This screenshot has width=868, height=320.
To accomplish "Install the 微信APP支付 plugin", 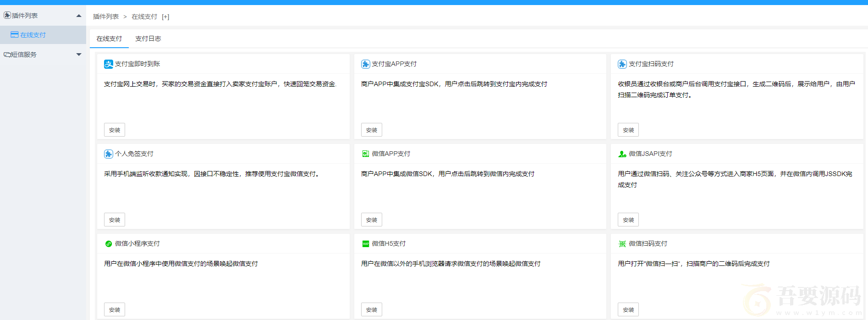I will tap(372, 220).
